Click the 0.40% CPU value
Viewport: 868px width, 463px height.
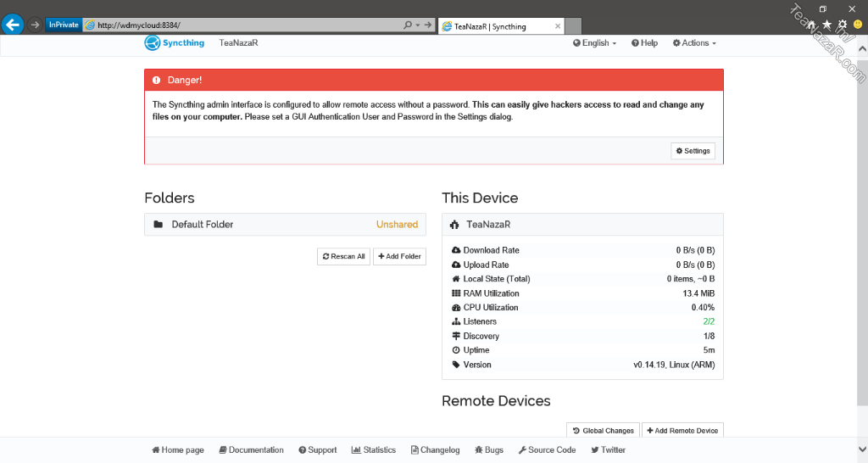pyautogui.click(x=703, y=307)
